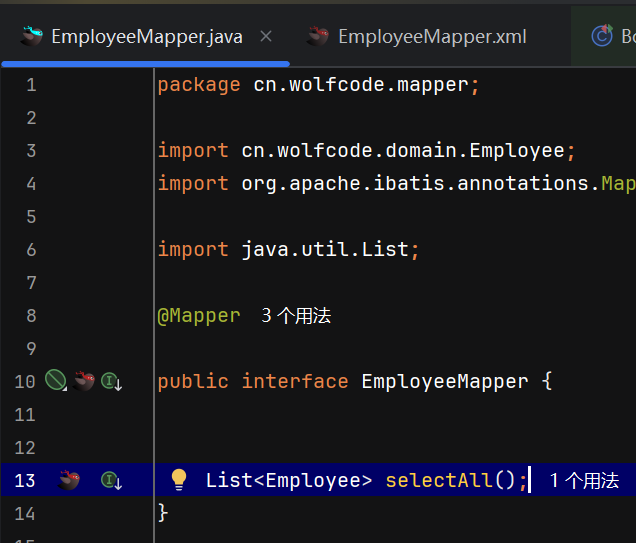This screenshot has width=636, height=543.
Task: Click the implementations gutter icon on line 13
Action: tap(111, 481)
